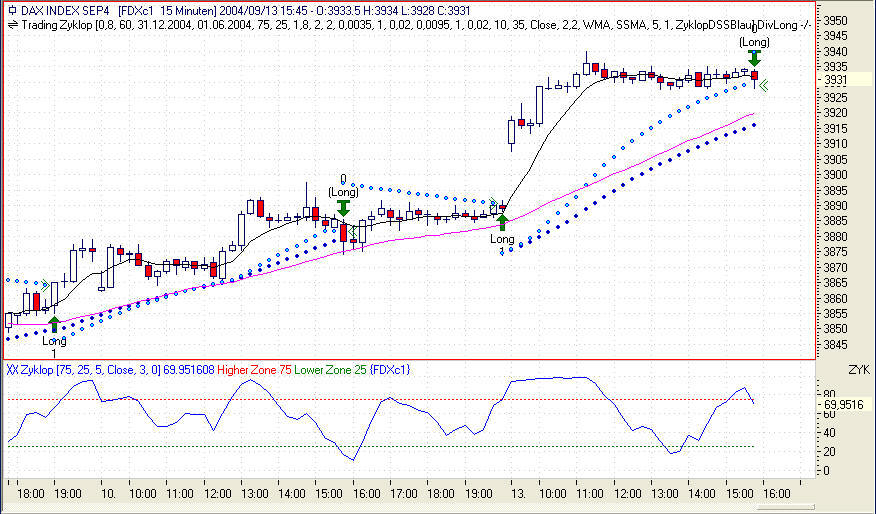
Task: Click the 13. date marker on time axis
Action: tap(518, 494)
